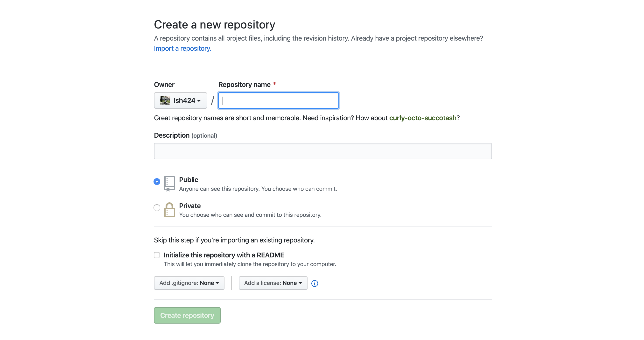Image resolution: width=644 pixels, height=340 pixels.
Task: Click the Private padlock icon
Action: point(169,210)
